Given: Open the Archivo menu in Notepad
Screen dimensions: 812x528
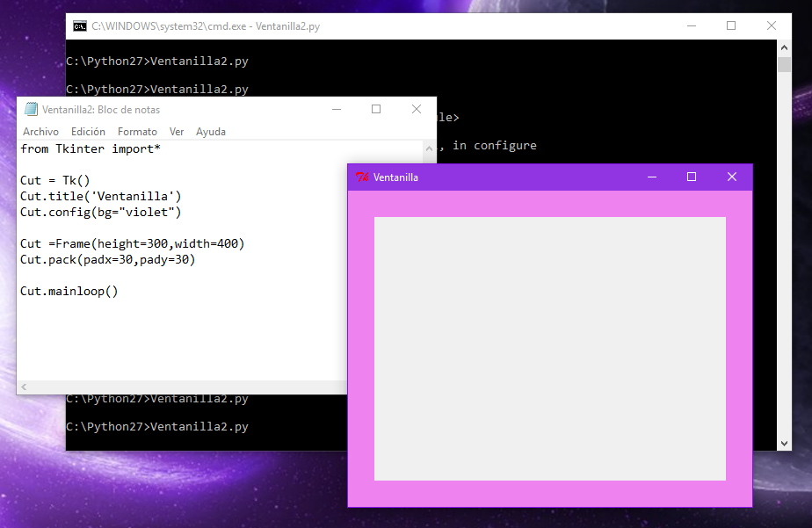Looking at the screenshot, I should coord(42,131).
